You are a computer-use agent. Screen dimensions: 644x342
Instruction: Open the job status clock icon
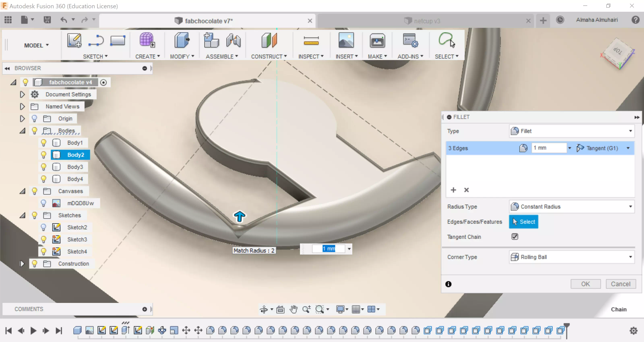coord(560,20)
